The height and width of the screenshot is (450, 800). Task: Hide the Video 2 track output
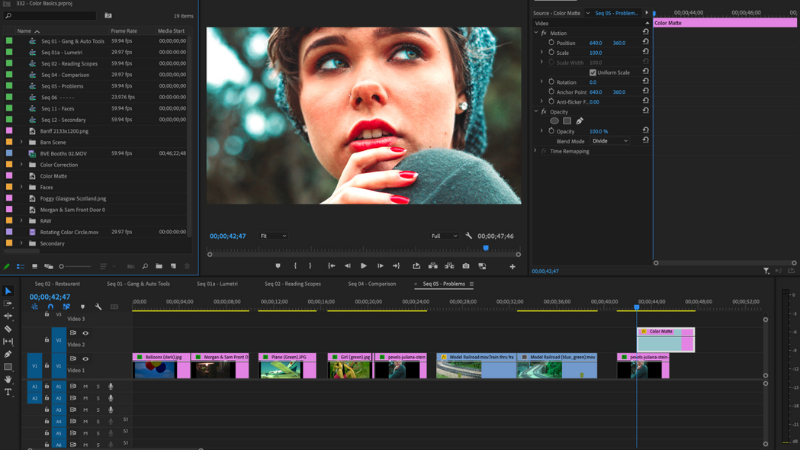pos(85,333)
